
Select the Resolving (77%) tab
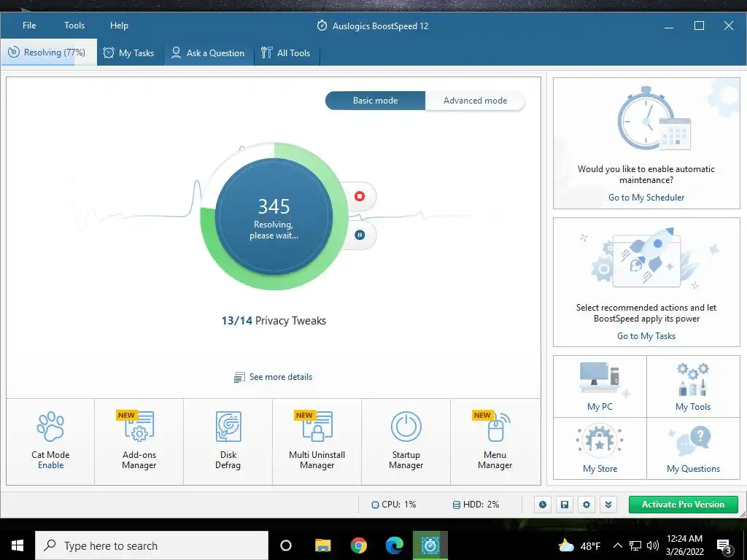coord(49,52)
